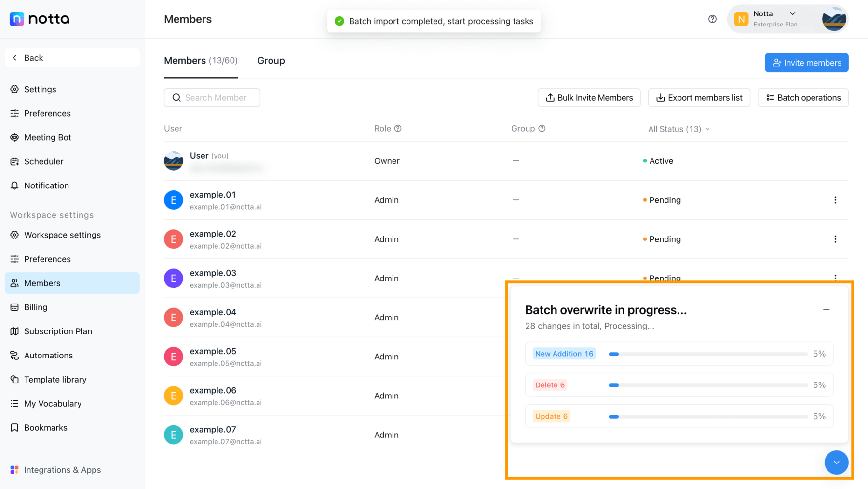868x489 pixels.
Task: Open Notification settings
Action: point(72,185)
